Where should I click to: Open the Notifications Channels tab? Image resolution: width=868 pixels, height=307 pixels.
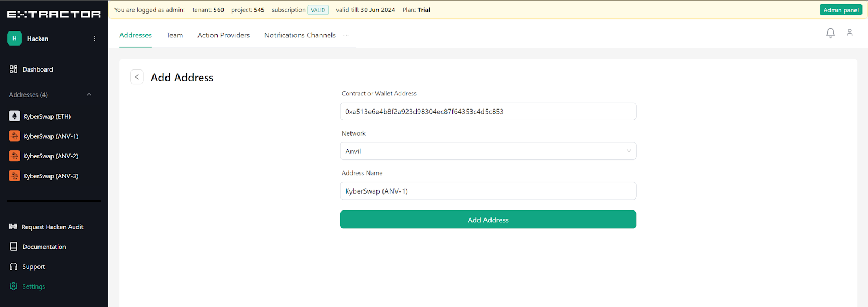click(300, 35)
